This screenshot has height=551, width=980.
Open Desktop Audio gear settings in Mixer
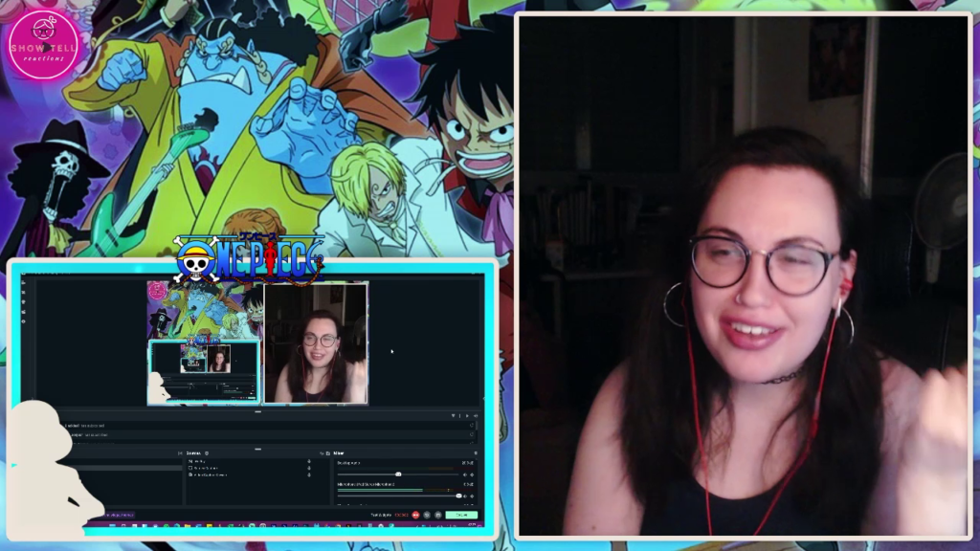[471, 474]
